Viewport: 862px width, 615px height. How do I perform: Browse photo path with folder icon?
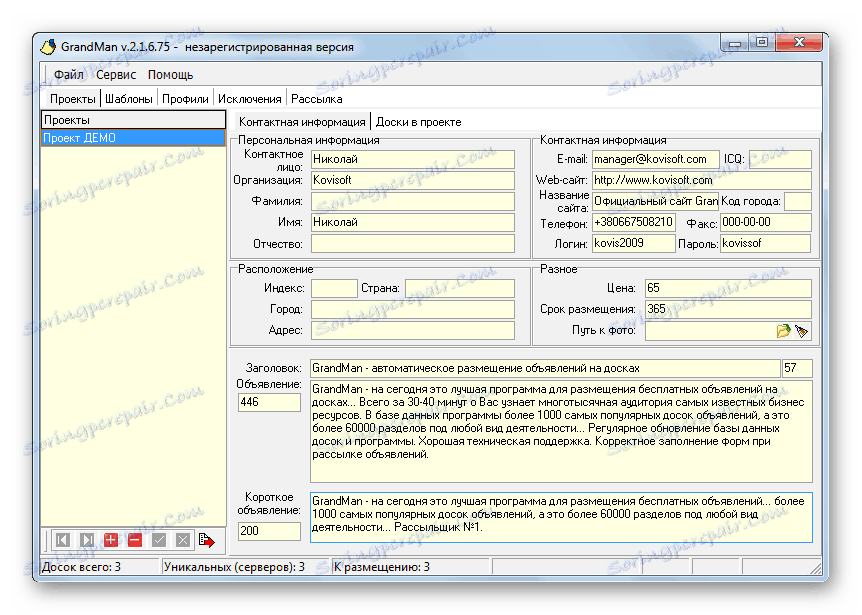(783, 331)
